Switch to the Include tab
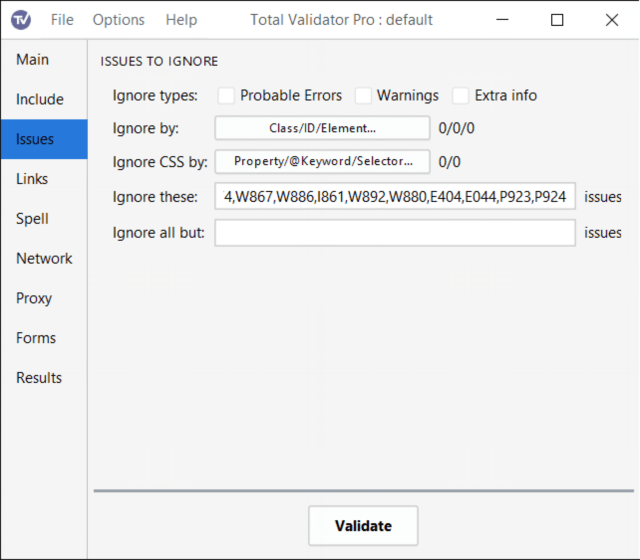This screenshot has width=640, height=560. coord(40,99)
